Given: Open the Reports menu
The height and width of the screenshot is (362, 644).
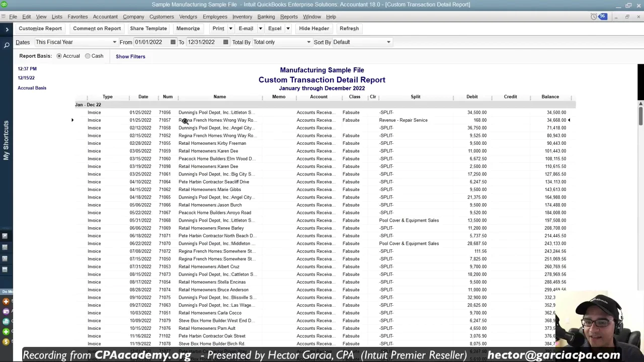Looking at the screenshot, I should point(289,17).
